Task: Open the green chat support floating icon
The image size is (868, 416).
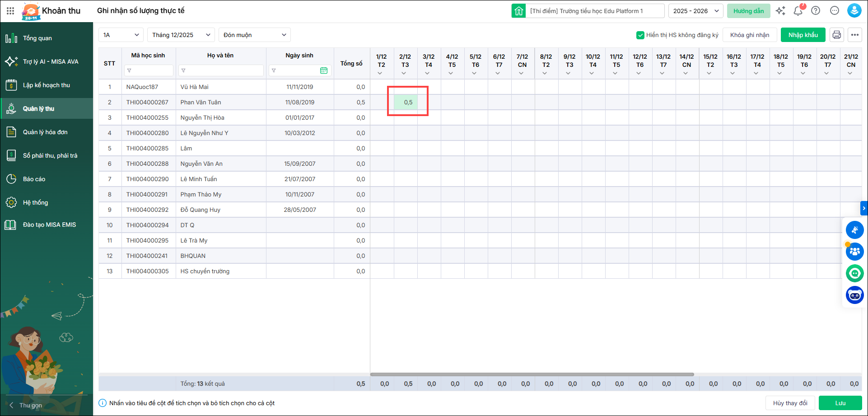Action: click(x=854, y=273)
